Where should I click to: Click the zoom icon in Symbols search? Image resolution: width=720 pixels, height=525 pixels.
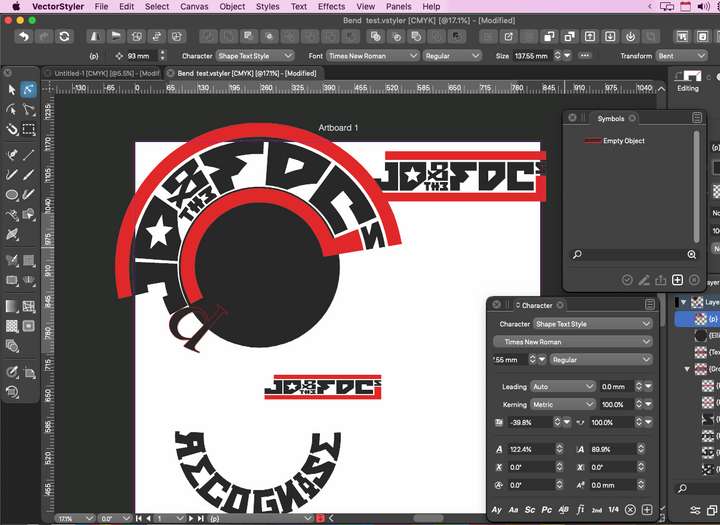coord(692,254)
